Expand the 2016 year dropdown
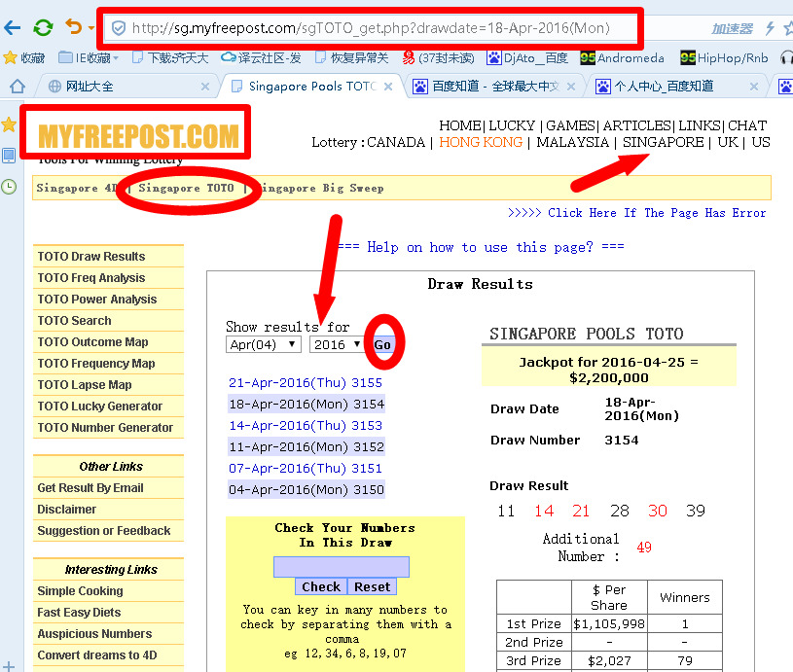The height and width of the screenshot is (672, 793). [337, 344]
